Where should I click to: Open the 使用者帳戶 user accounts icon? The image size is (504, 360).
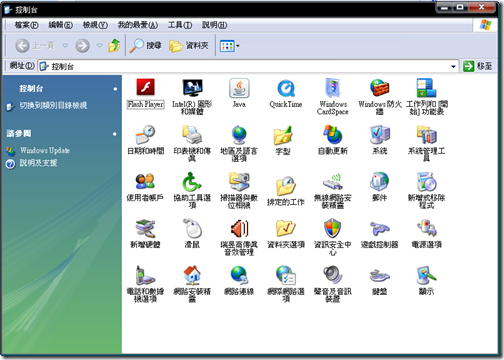pos(145,181)
